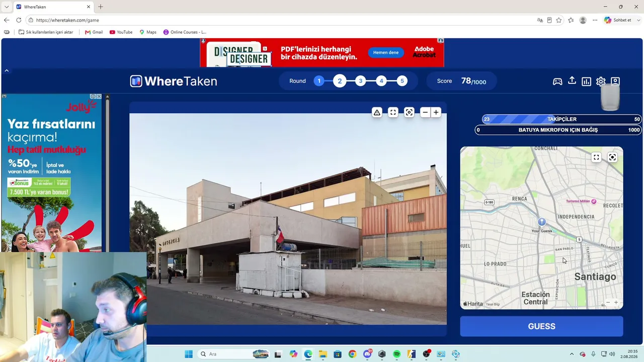Click the Lo Prado map label
The width and height of the screenshot is (644, 362).
click(x=495, y=263)
